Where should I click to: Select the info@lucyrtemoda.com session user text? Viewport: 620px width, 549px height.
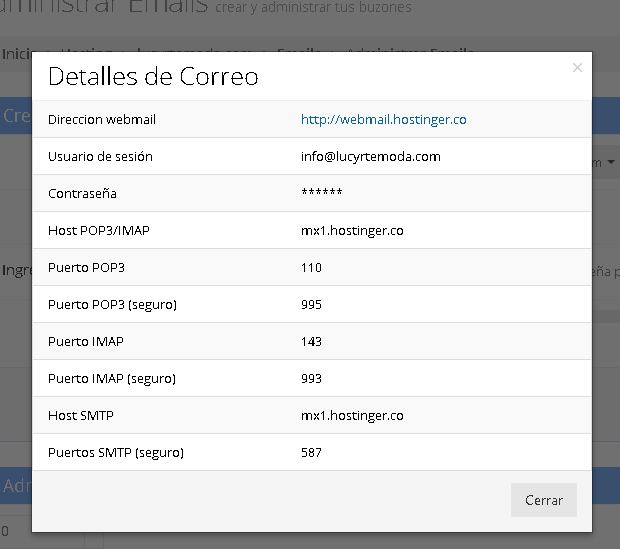tap(370, 157)
